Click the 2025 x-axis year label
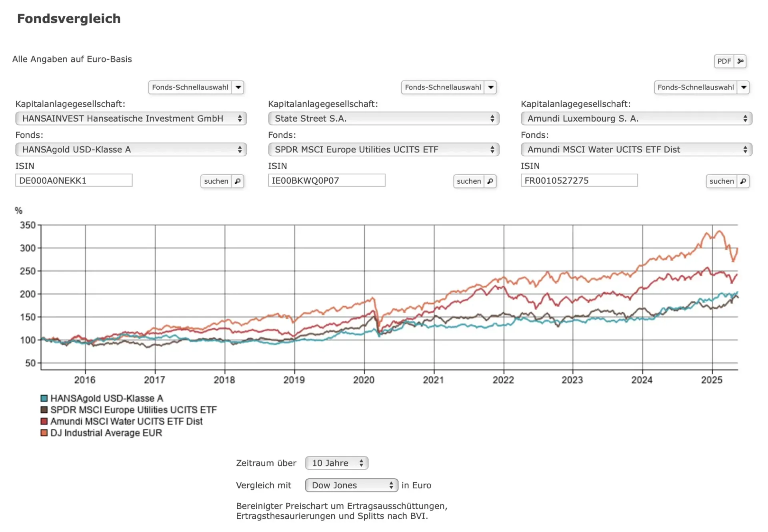 pos(712,380)
